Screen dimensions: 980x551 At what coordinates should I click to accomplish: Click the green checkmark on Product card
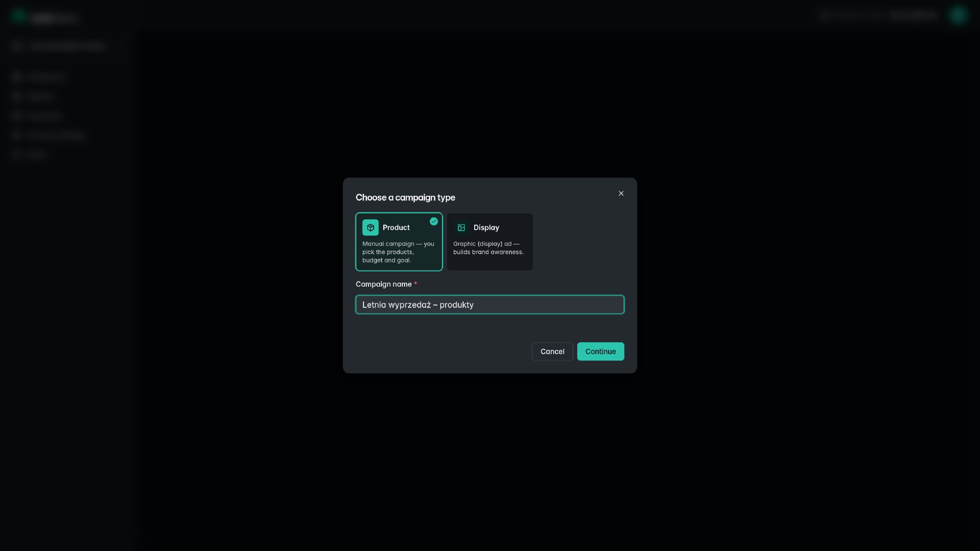click(x=434, y=221)
